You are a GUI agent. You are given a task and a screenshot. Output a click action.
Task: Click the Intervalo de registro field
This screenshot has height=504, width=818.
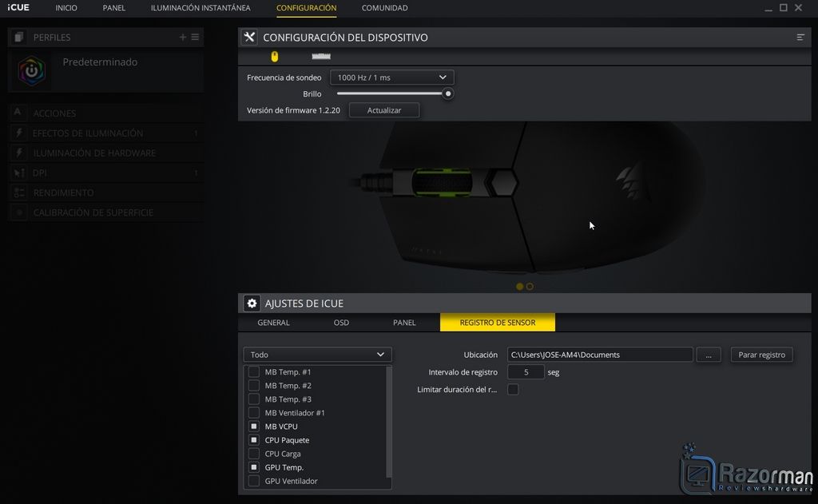click(x=526, y=372)
